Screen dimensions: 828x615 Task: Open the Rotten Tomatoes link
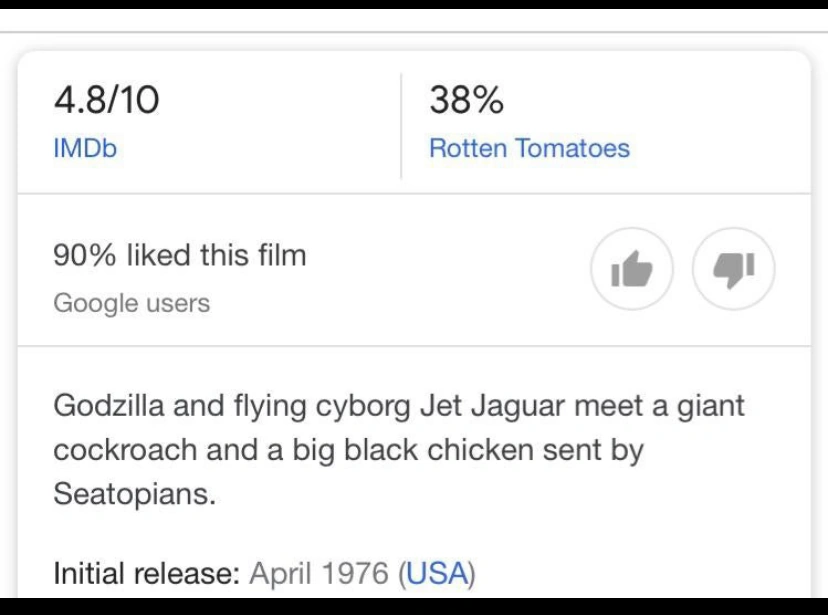[x=529, y=148]
